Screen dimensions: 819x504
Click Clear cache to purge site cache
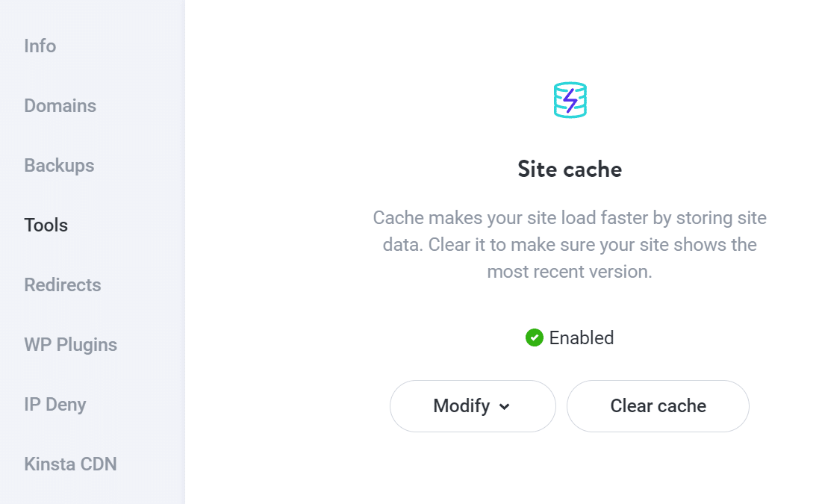[658, 406]
